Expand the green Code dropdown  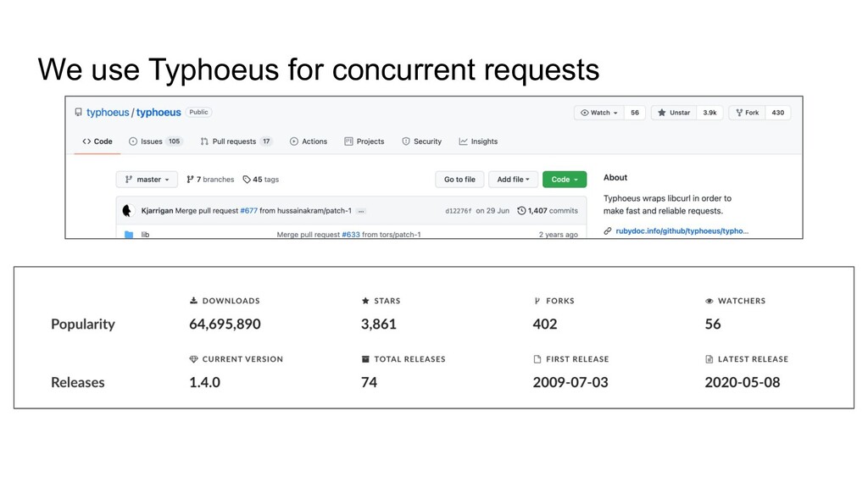pyautogui.click(x=564, y=180)
